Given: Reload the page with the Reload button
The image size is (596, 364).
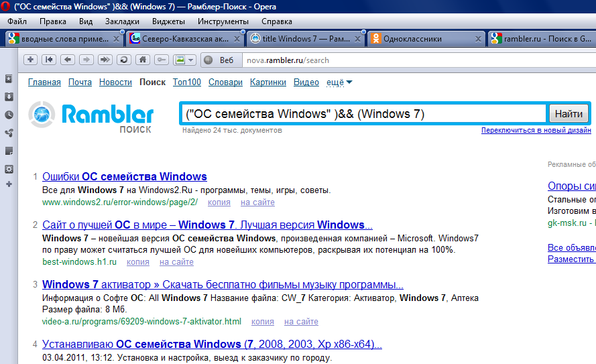Looking at the screenshot, I should [x=123, y=60].
